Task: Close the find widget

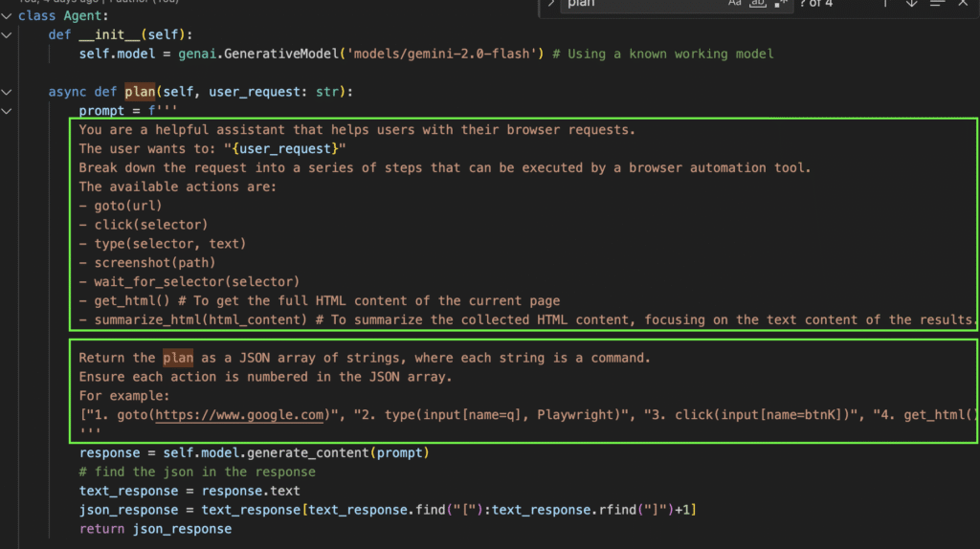Action: point(963,4)
